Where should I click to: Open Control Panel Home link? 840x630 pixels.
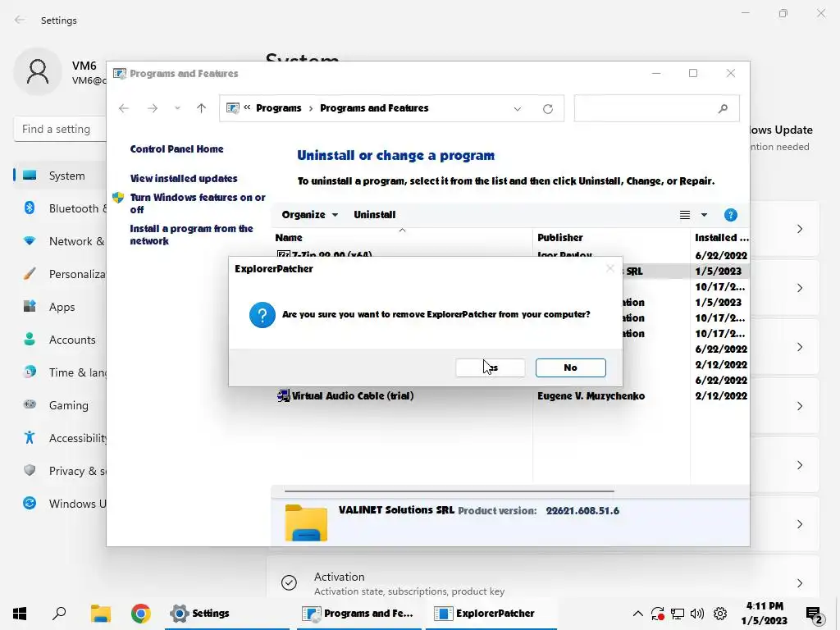click(177, 149)
